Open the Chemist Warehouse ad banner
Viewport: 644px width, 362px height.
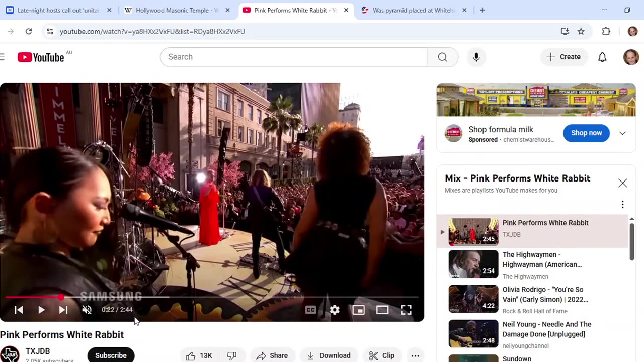(x=536, y=100)
